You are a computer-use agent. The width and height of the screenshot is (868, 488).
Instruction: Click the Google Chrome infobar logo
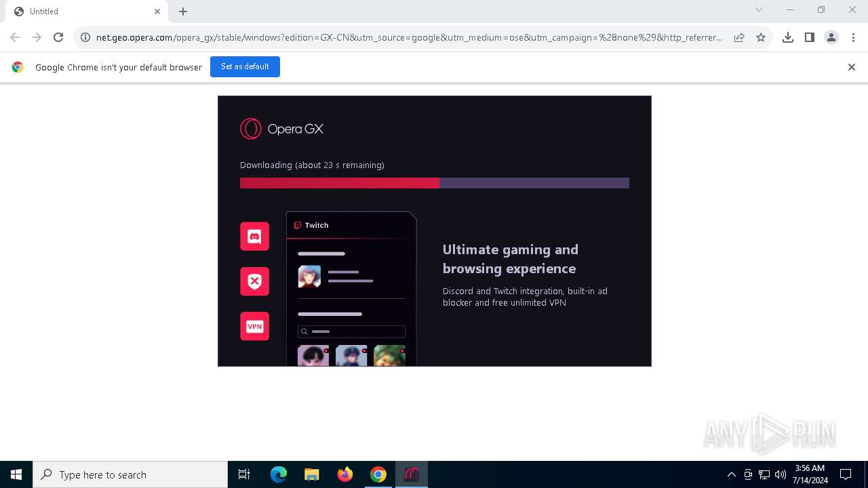(18, 67)
